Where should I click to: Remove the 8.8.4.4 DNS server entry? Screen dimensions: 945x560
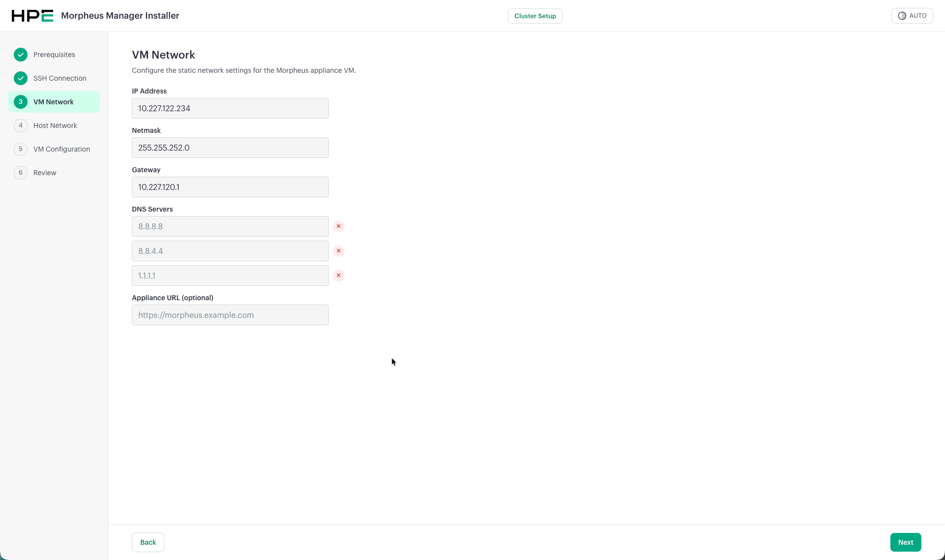coord(339,251)
